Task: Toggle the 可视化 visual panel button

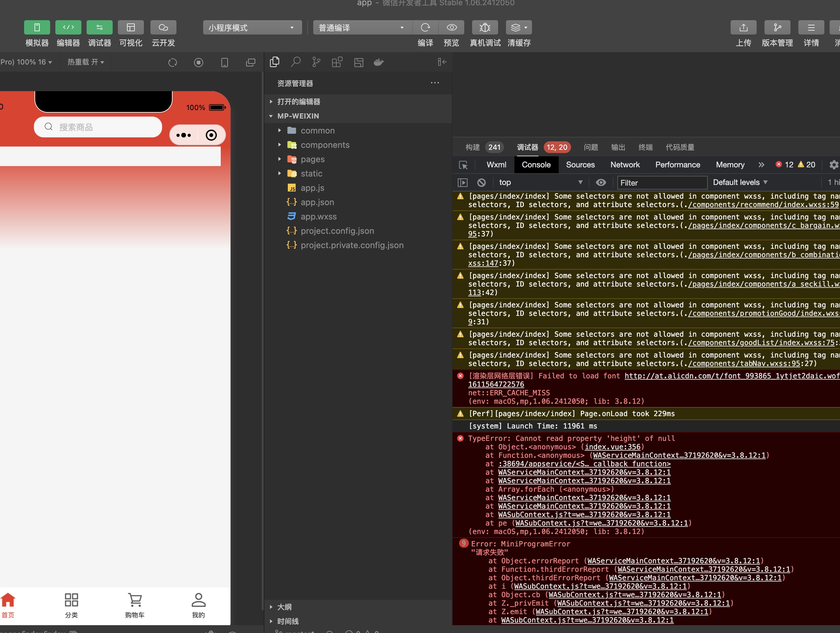Action: point(131,27)
